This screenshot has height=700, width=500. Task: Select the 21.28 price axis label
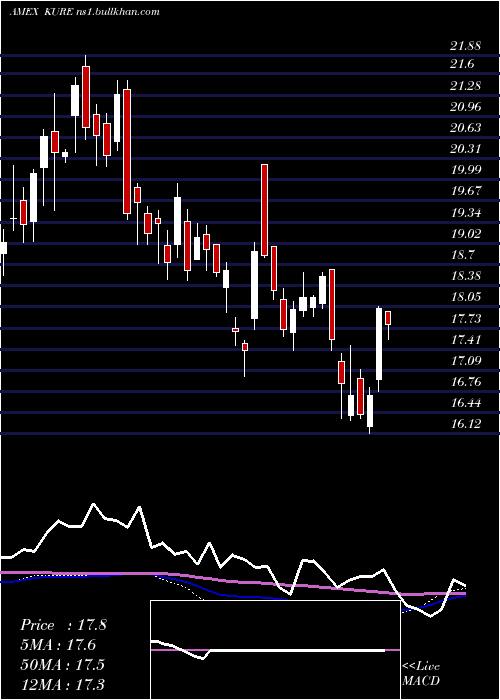465,85
